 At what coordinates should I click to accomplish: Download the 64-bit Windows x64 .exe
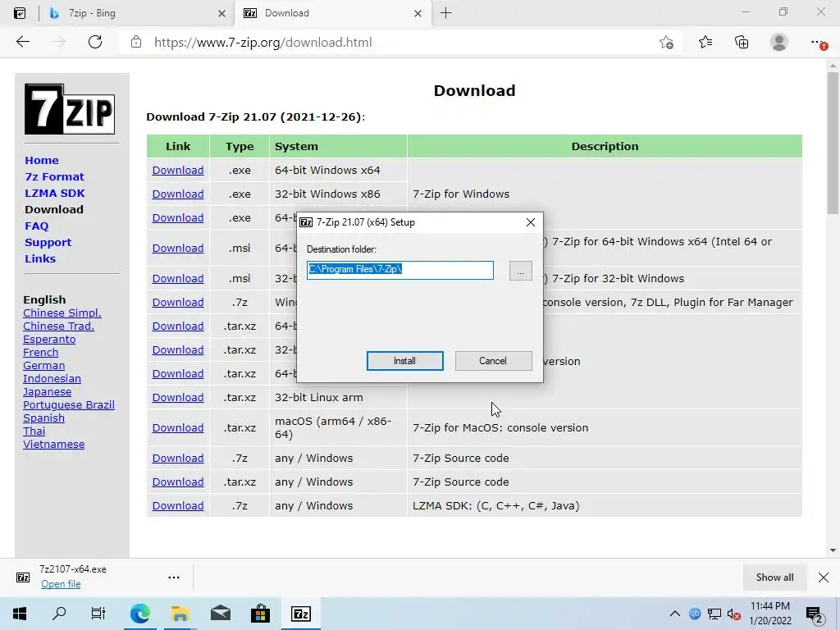178,171
